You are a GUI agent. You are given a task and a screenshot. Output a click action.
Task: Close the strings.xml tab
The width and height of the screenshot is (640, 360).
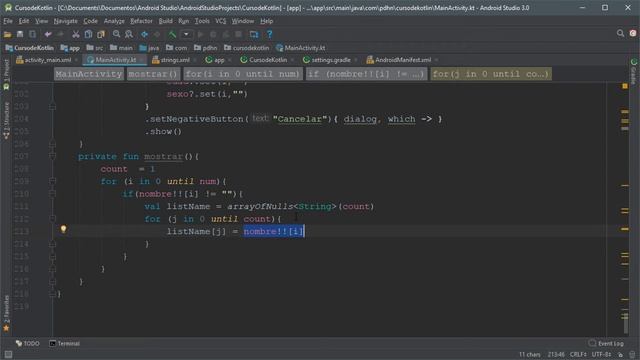(x=195, y=60)
